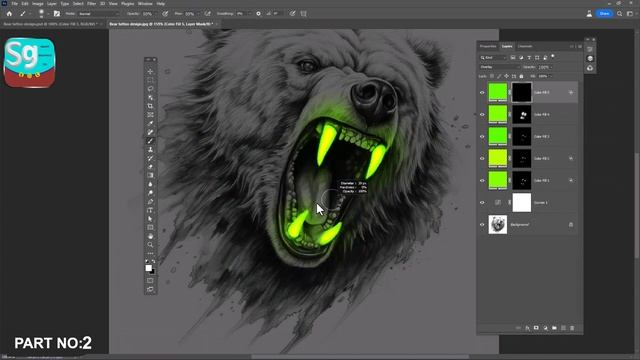This screenshot has height=360, width=640.
Task: Open the File menu
Action: tap(15, 4)
